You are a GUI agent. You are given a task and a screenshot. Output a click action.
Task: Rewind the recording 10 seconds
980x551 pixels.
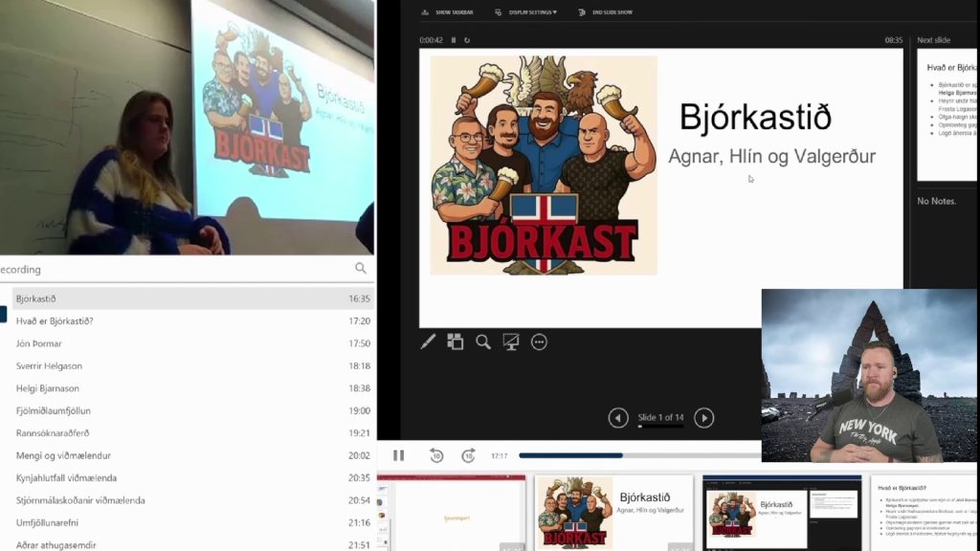pyautogui.click(x=436, y=456)
